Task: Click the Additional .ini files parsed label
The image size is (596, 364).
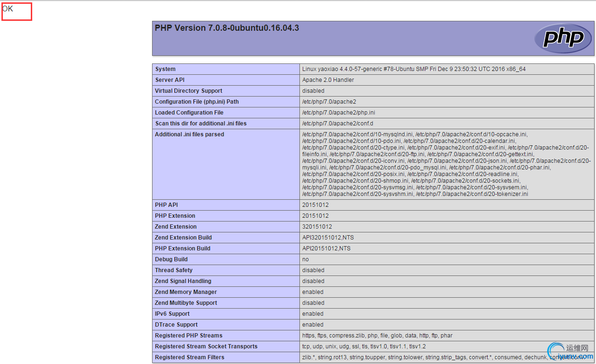Action: click(x=190, y=134)
